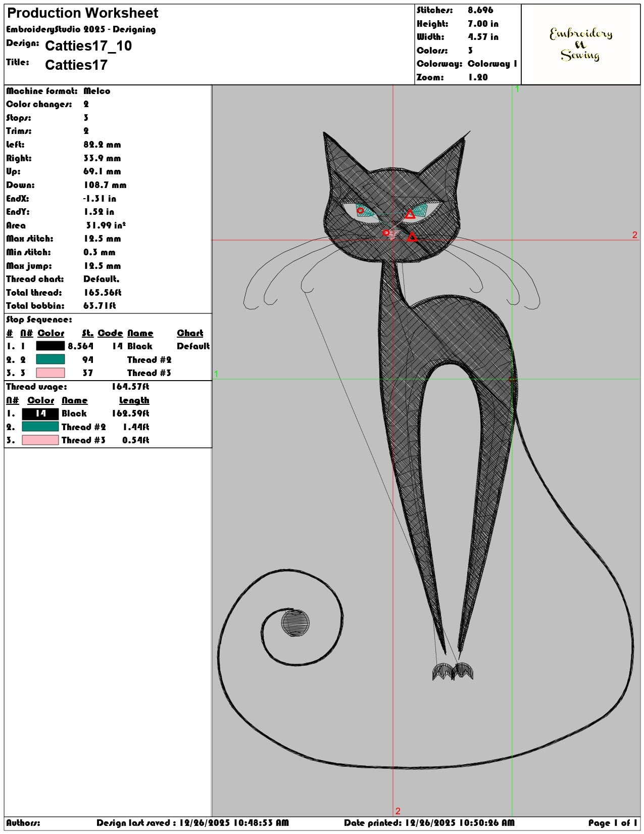
Task: Click the black color swatch in Stop Sequence
Action: (x=51, y=346)
